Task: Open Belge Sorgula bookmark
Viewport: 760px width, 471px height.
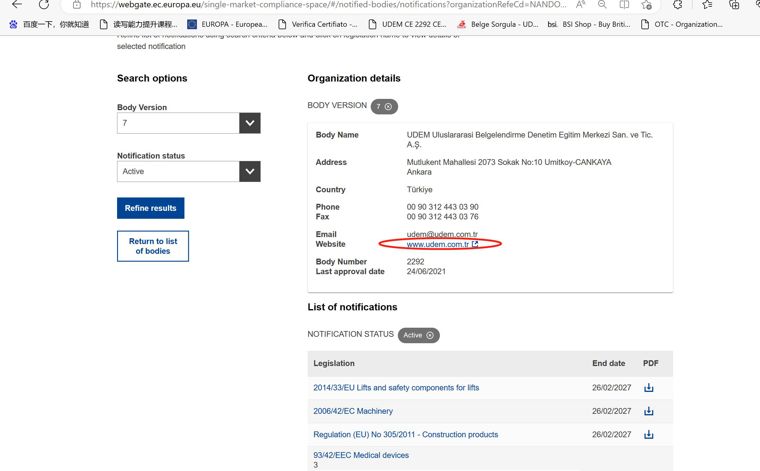Action: 498,24
